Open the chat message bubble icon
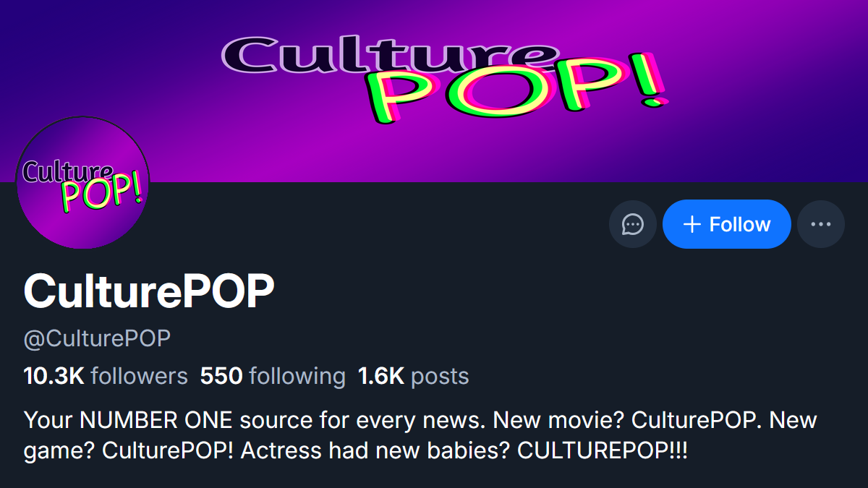This screenshot has height=488, width=868. 633,224
